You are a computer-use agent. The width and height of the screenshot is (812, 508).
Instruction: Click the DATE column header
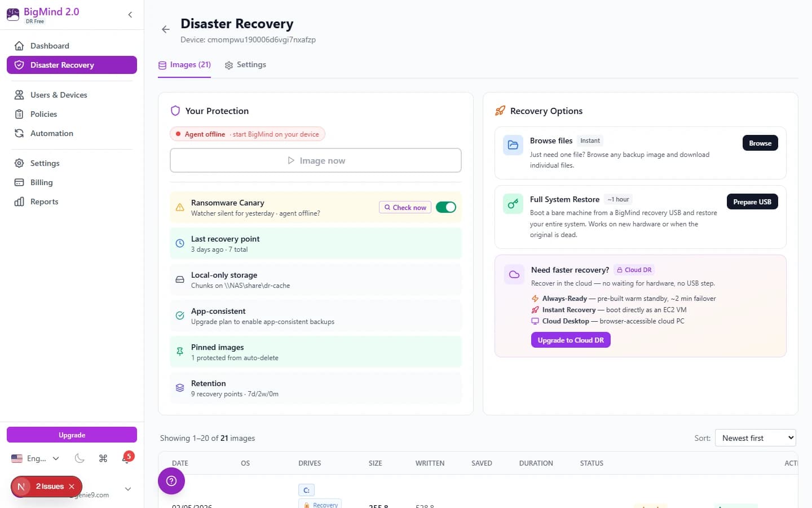[180, 463]
